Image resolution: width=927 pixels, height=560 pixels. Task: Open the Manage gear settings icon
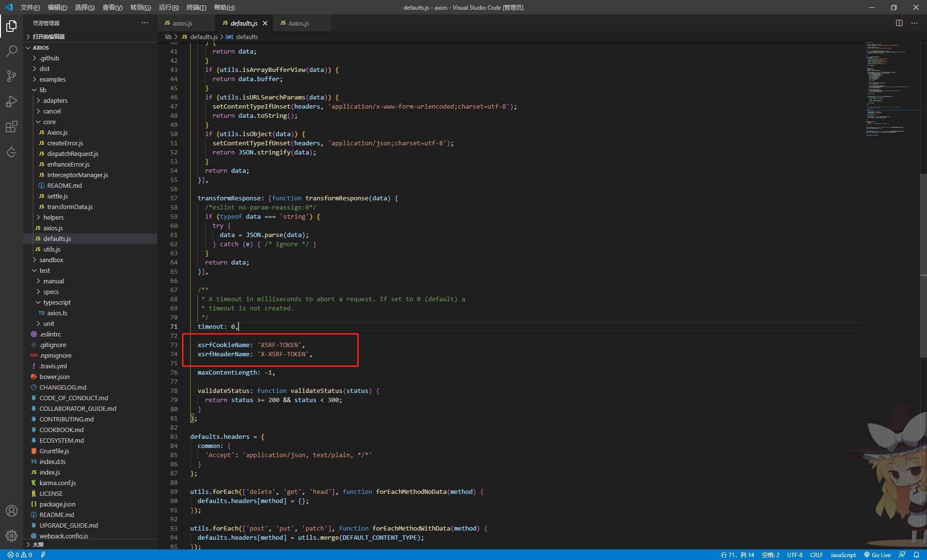tap(12, 535)
